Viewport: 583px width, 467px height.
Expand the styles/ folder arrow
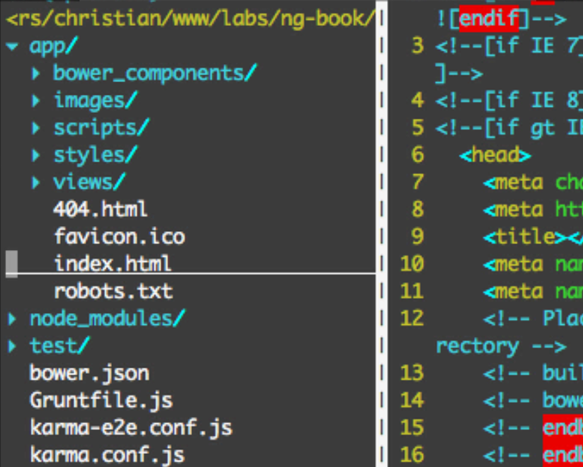coord(36,155)
